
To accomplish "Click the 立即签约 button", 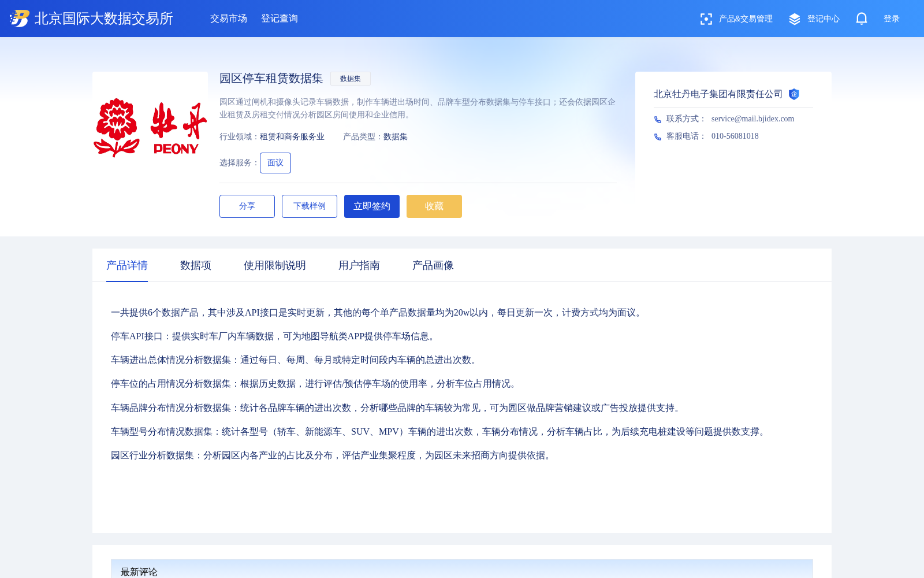I will tap(372, 206).
